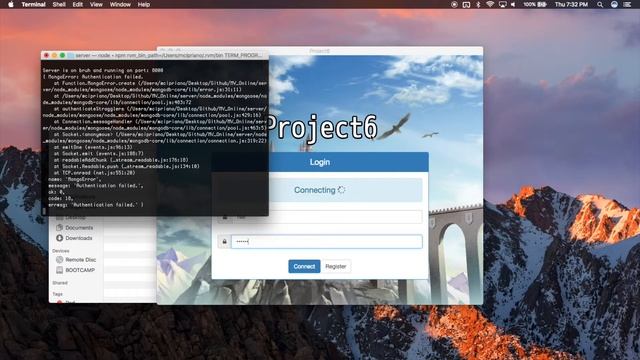The width and height of the screenshot is (640, 360).
Task: Click "Server is on bruh" terminal line
Action: 103,70
